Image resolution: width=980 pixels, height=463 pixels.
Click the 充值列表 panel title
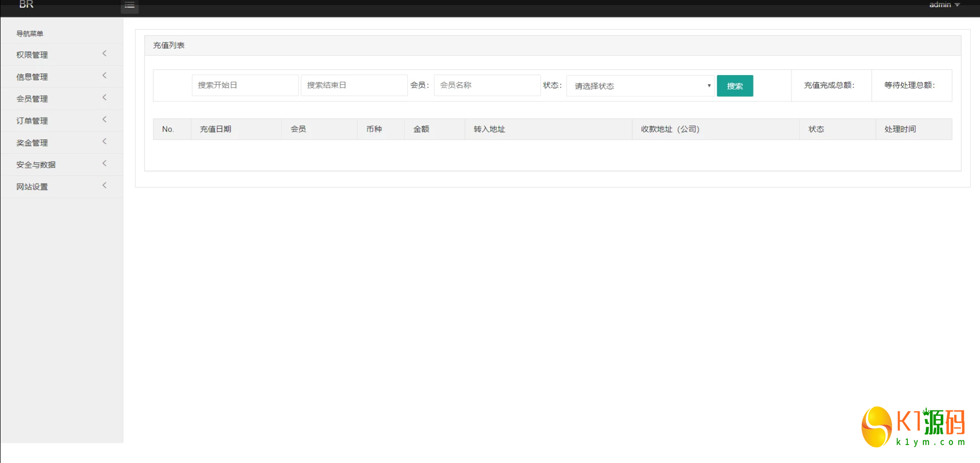coord(169,45)
